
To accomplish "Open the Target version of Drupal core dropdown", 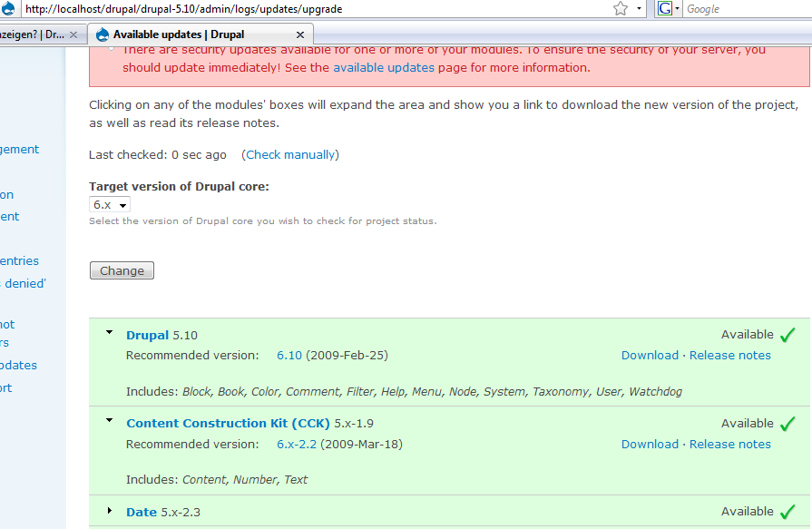I will click(110, 205).
